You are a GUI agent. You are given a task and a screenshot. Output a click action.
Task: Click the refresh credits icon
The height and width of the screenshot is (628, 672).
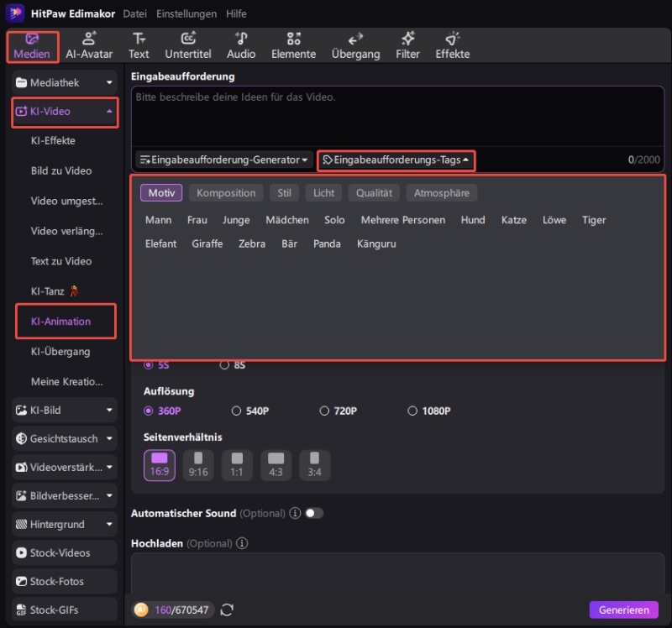point(227,610)
